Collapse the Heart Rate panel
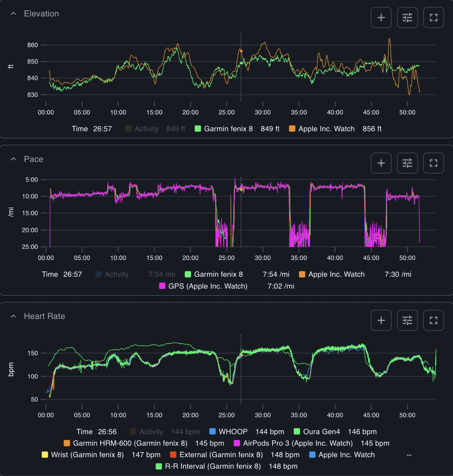This screenshot has width=453, height=476. pyautogui.click(x=13, y=315)
